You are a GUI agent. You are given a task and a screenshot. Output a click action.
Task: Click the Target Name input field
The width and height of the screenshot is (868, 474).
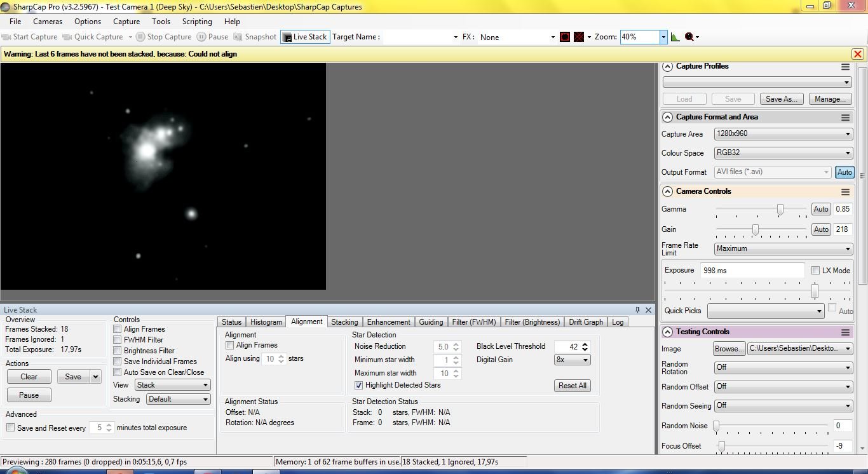point(421,37)
